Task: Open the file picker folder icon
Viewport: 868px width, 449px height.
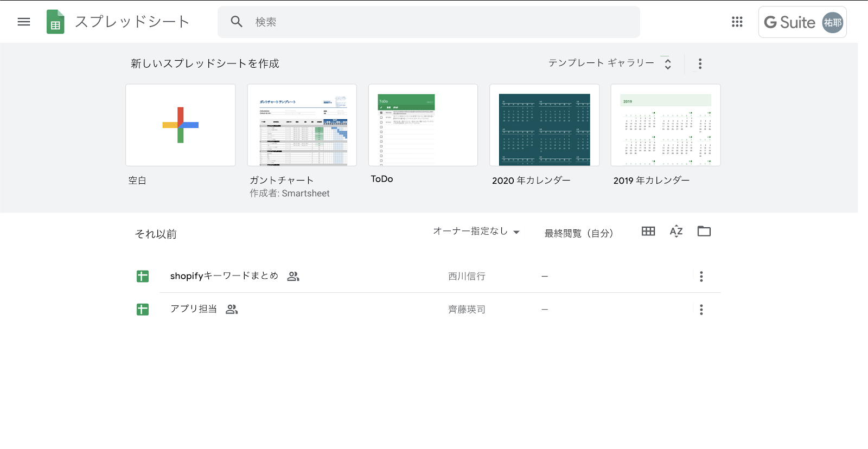Action: pyautogui.click(x=704, y=232)
